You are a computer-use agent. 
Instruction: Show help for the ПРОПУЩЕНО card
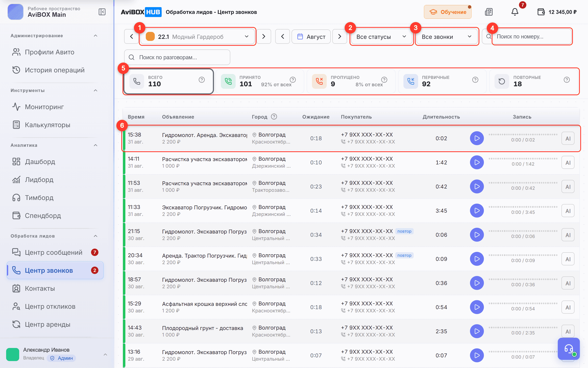384,80
